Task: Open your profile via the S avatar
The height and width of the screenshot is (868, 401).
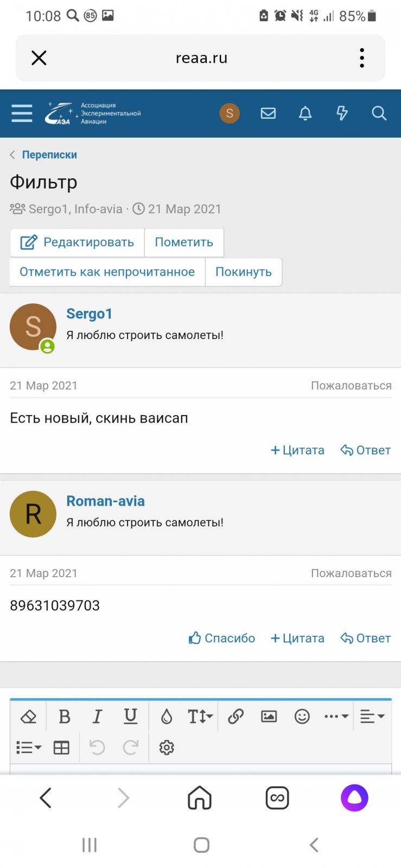Action: [x=230, y=113]
